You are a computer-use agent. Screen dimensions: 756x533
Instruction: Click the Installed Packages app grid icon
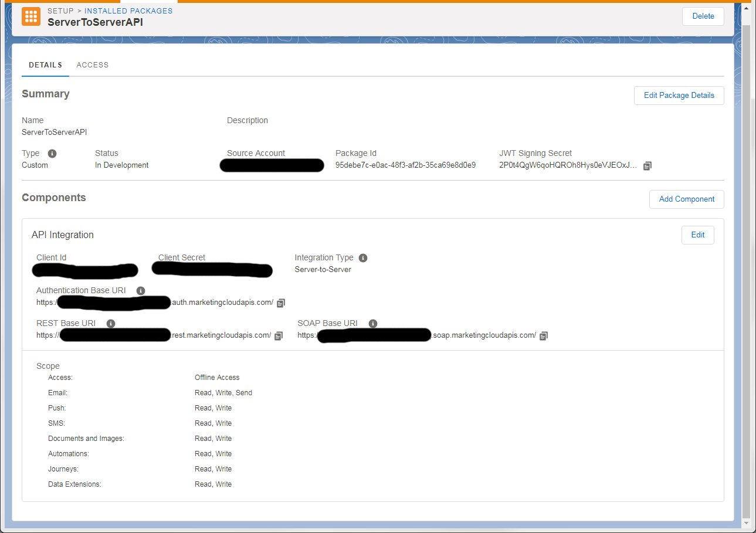pyautogui.click(x=31, y=16)
